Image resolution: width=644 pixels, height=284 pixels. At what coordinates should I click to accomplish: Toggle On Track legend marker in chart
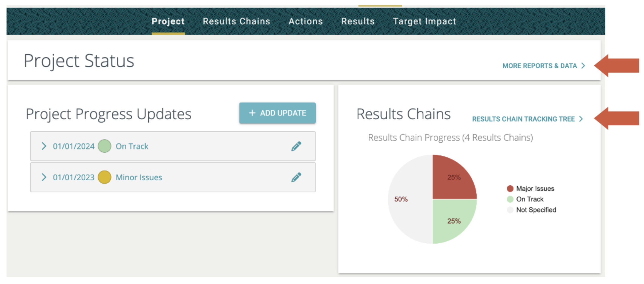coord(510,199)
